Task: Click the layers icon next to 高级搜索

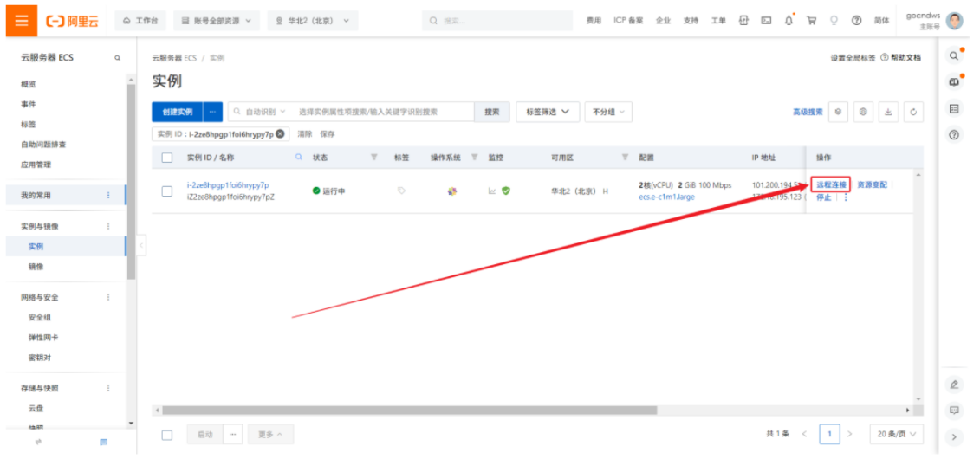Action: (838, 112)
